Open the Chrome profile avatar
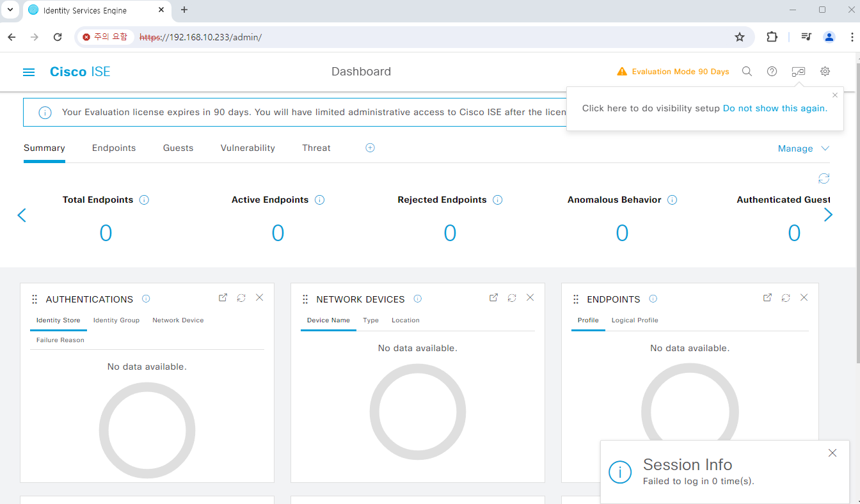The height and width of the screenshot is (504, 860). point(829,37)
